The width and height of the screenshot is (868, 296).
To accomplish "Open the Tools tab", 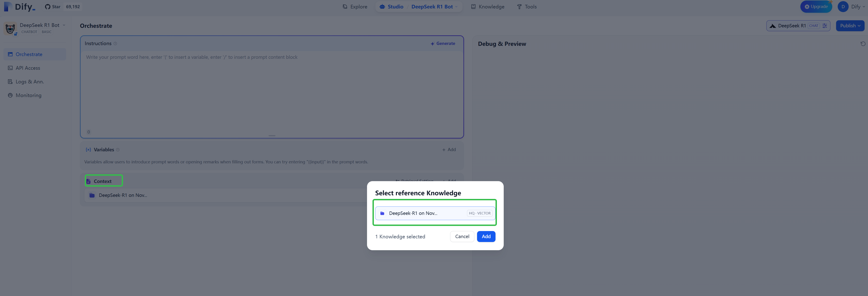I will [x=527, y=7].
